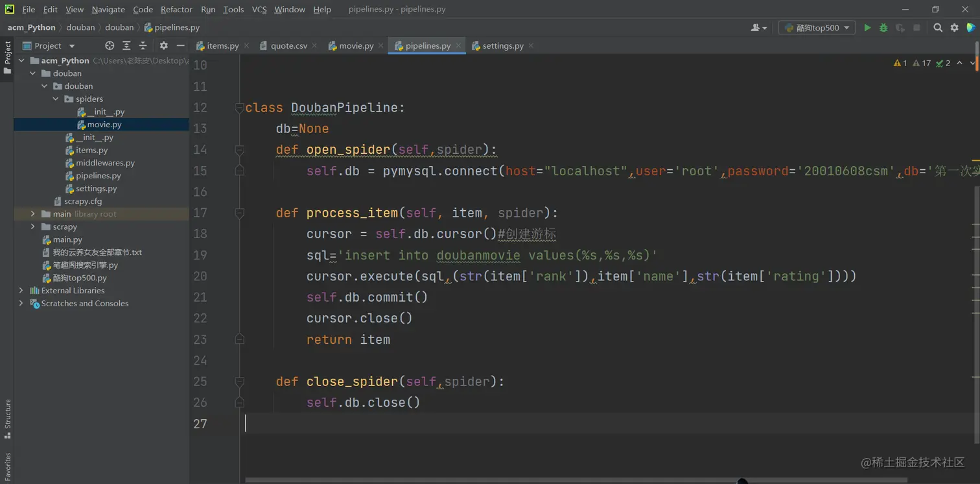Click the yellow warning count indicator
The width and height of the screenshot is (980, 484).
[900, 63]
